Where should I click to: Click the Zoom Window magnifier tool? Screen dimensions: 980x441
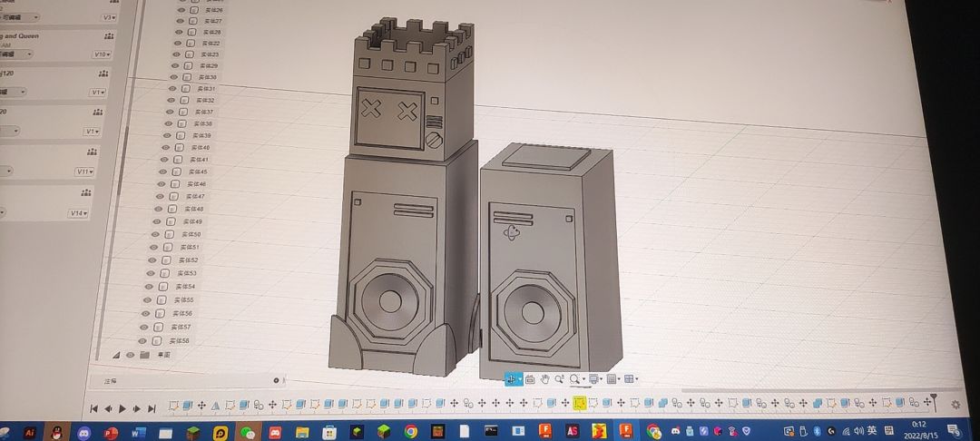574,379
